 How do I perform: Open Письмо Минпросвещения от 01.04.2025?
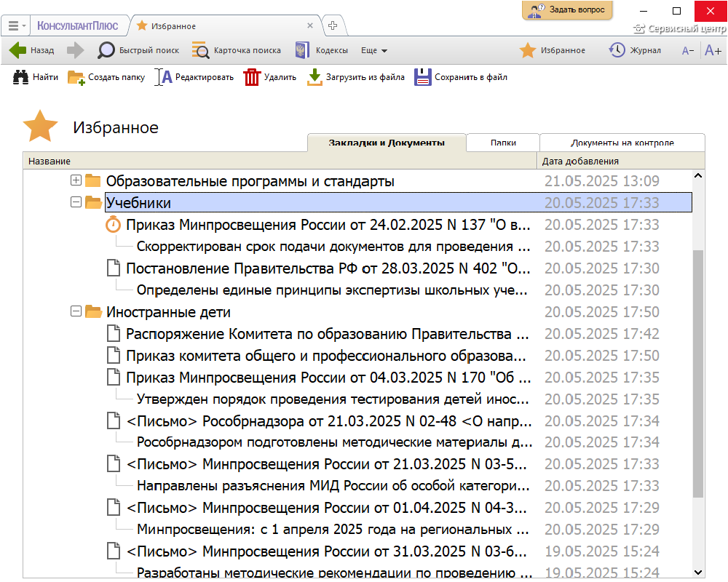[326, 508]
